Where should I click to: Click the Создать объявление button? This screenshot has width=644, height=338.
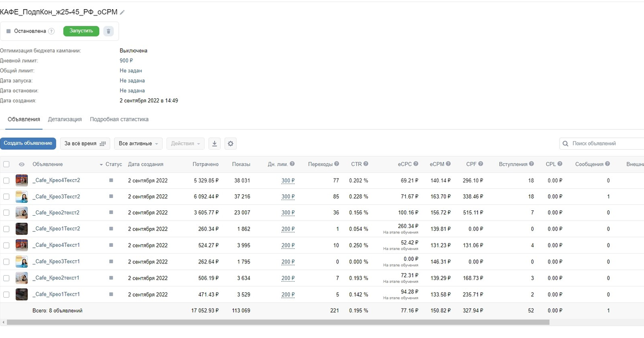28,144
